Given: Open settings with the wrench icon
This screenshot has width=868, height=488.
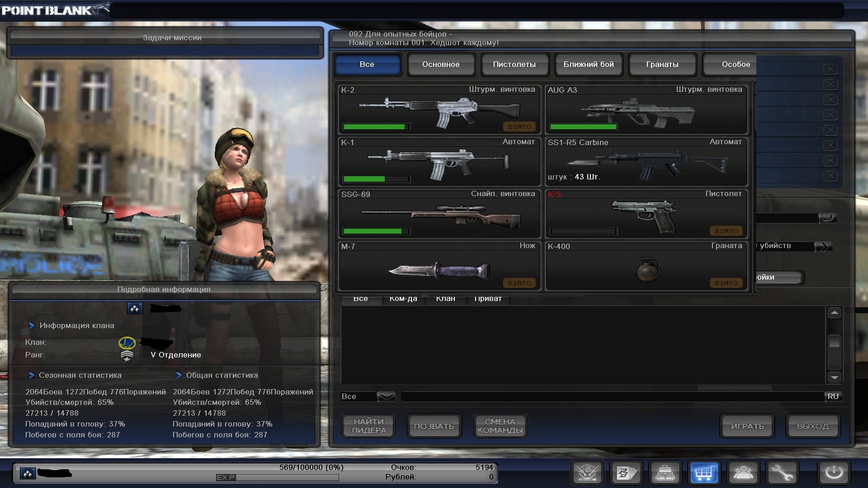Looking at the screenshot, I should coord(782,473).
